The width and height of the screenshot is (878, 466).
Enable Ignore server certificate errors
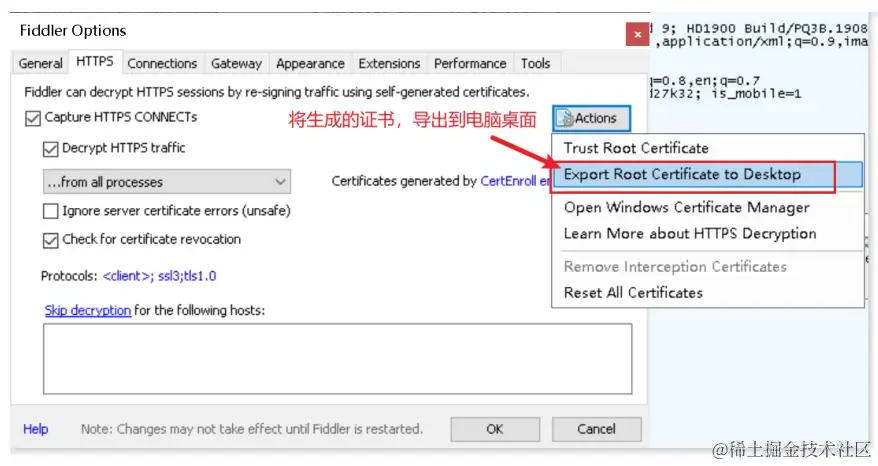click(x=50, y=211)
